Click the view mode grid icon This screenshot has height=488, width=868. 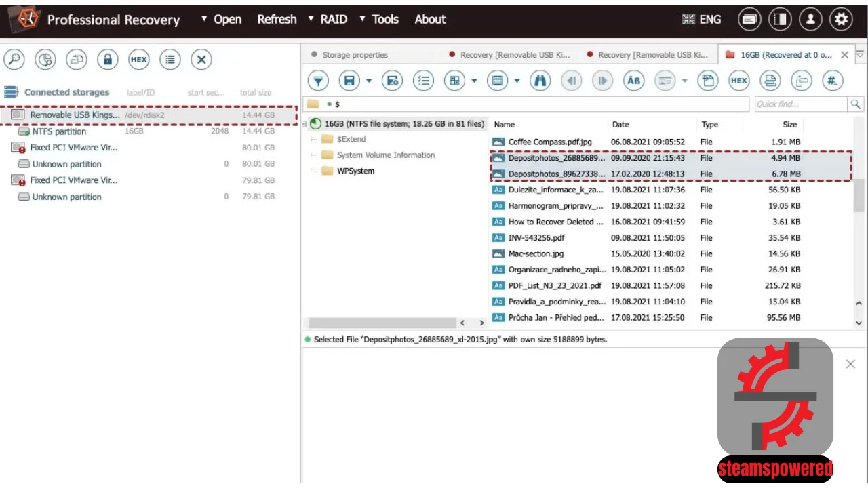[455, 81]
